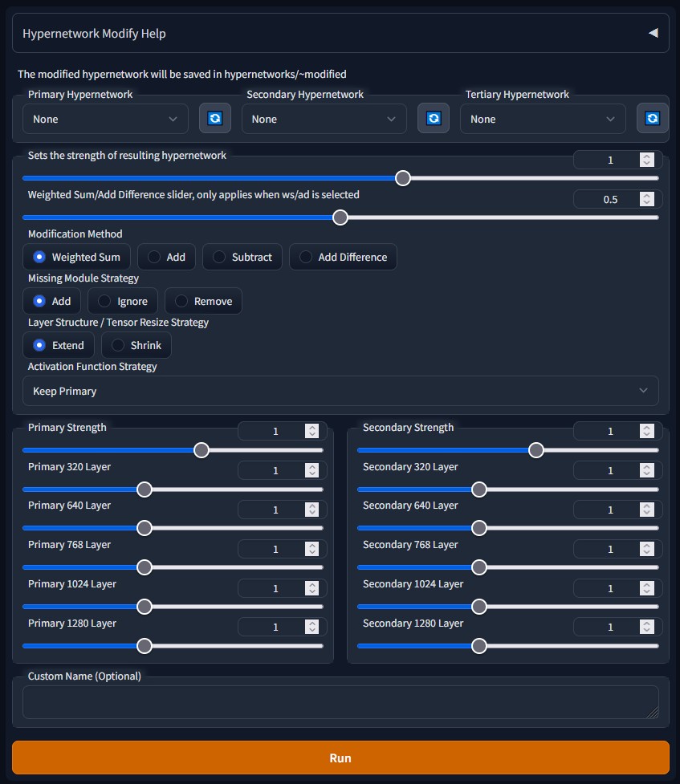Click the Secondary 768 Layer value stepper
The image size is (680, 784).
coord(646,549)
